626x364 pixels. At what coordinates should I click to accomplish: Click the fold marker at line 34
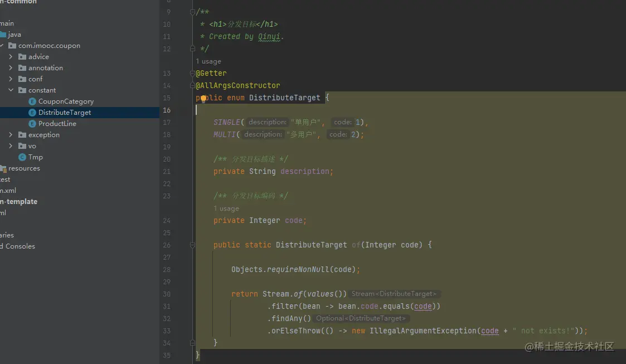point(192,343)
